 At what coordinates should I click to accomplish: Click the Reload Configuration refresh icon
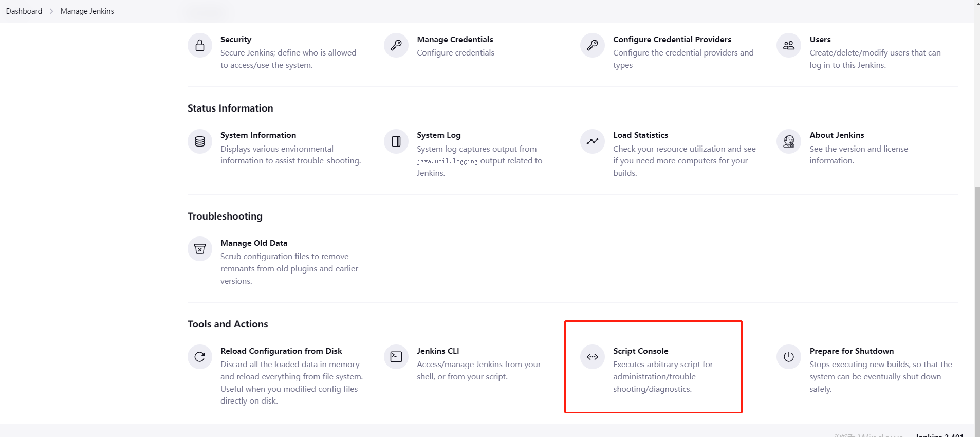[x=200, y=357]
